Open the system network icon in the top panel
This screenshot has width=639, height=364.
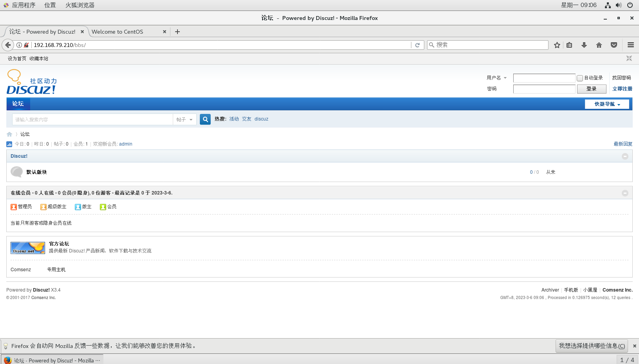[x=608, y=5]
